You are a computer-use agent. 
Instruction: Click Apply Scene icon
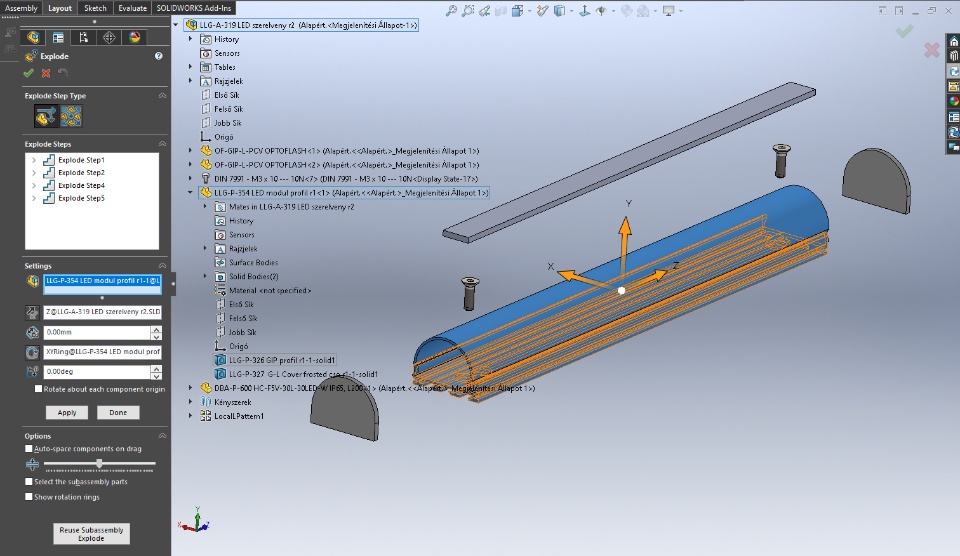[643, 10]
